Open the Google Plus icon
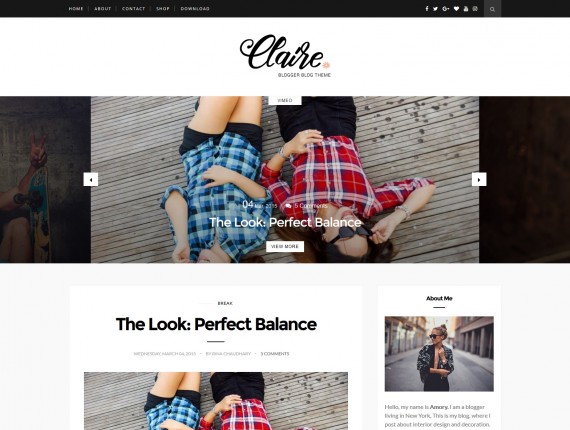This screenshot has height=430, width=570. click(446, 9)
